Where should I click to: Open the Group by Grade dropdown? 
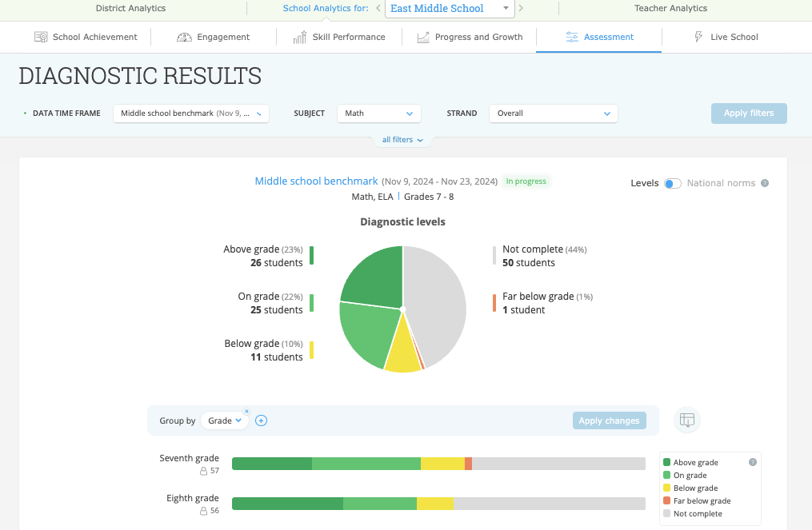point(225,420)
